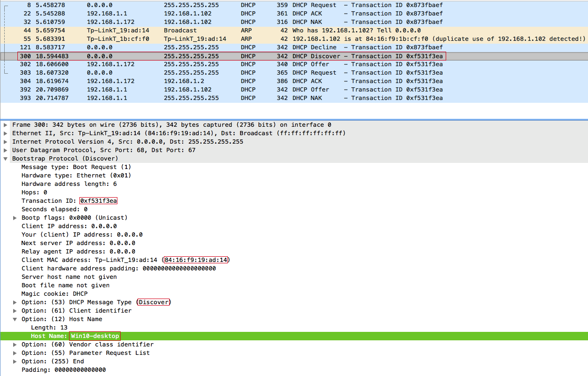Click Server host name not given
Image resolution: width=588 pixels, height=376 pixels.
click(69, 277)
